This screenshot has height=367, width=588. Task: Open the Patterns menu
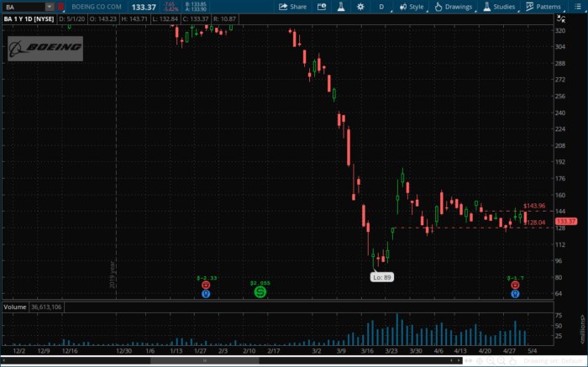(543, 7)
